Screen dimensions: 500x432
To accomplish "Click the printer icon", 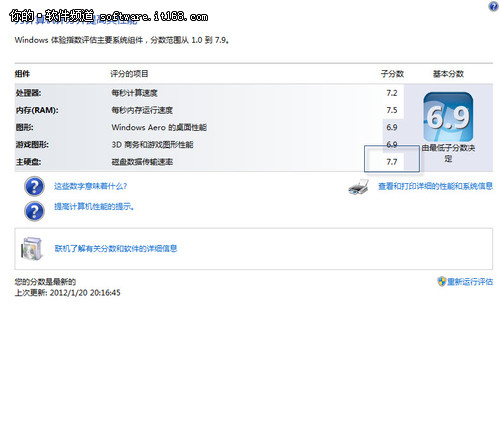I will coord(358,187).
